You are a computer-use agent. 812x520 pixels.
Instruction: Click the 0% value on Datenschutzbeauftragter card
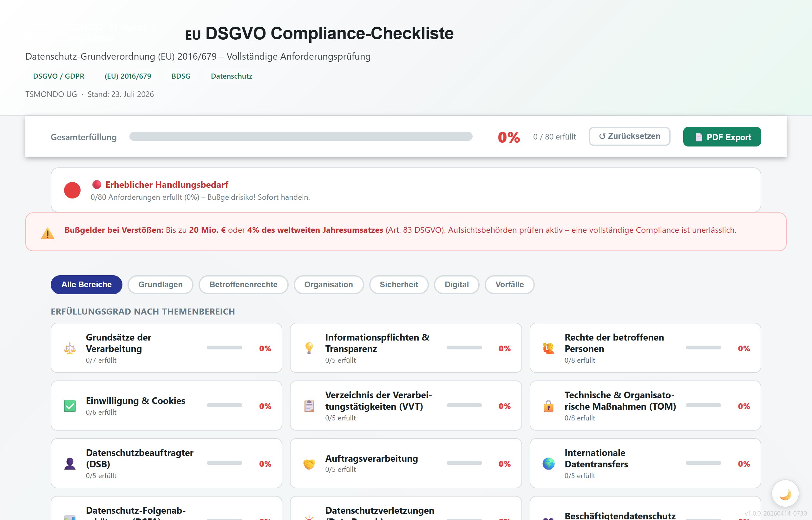pyautogui.click(x=265, y=464)
